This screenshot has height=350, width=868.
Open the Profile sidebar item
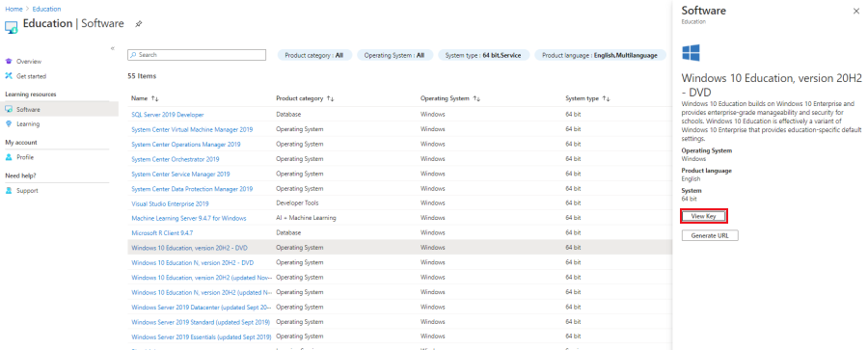25,157
